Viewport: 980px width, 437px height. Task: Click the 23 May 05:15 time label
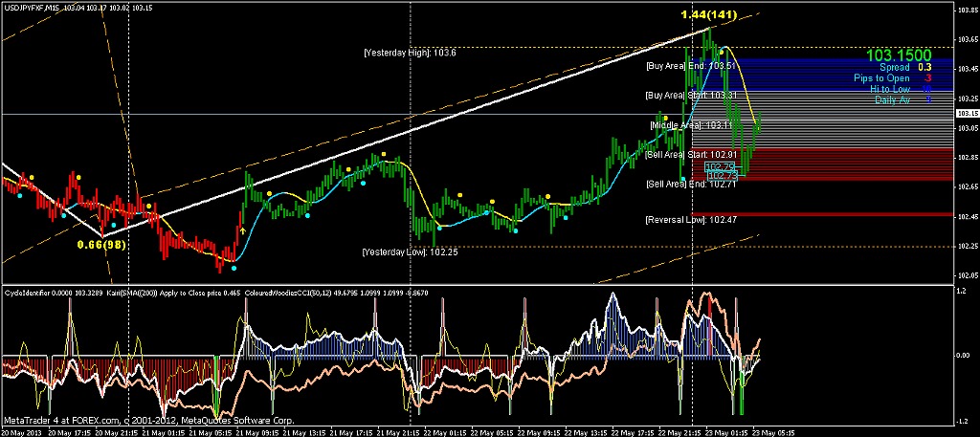pyautogui.click(x=772, y=431)
